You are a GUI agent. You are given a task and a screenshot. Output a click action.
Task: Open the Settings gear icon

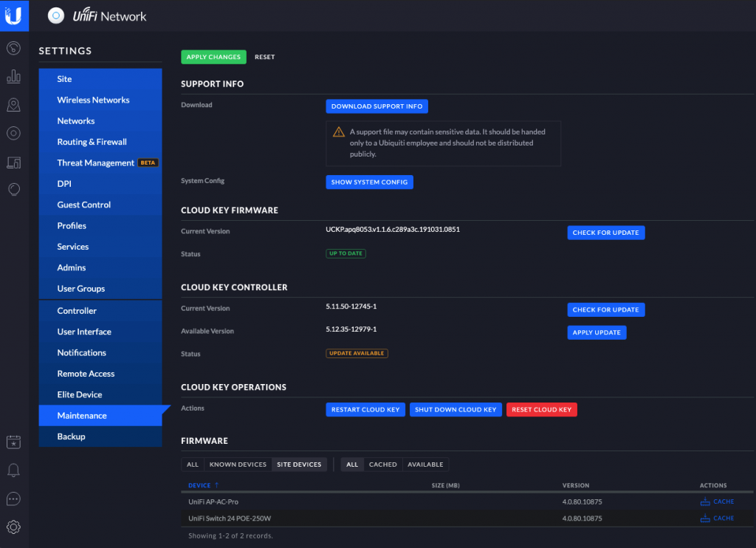(x=13, y=527)
